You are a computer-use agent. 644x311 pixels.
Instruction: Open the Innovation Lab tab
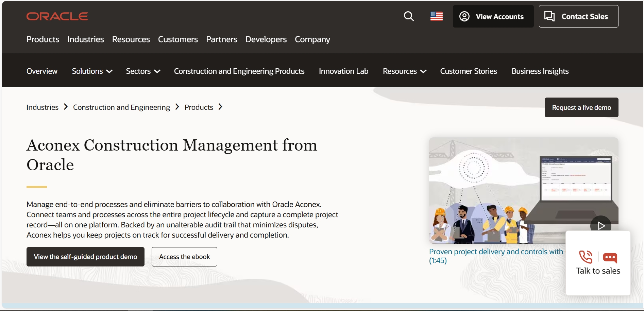343,71
